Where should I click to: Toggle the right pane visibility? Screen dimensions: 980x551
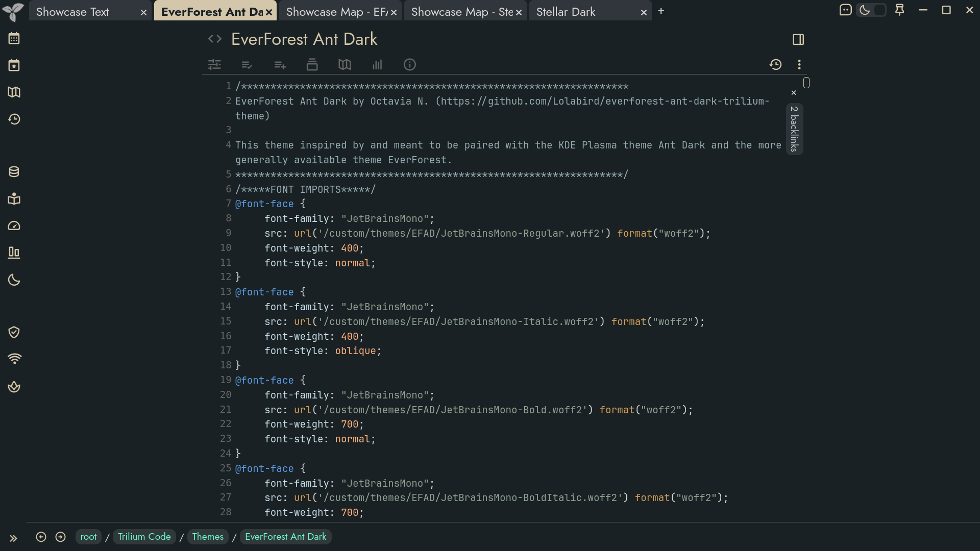(798, 39)
